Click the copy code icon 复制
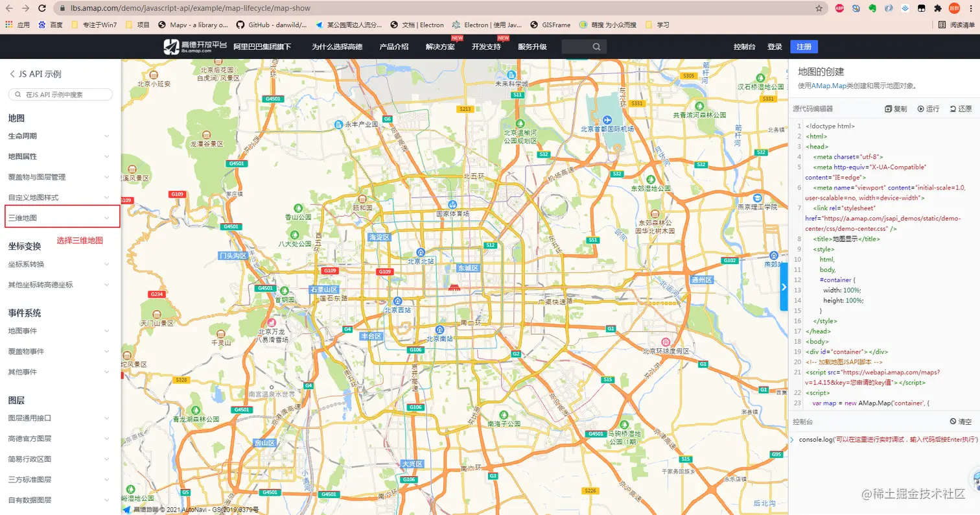The width and height of the screenshot is (980, 515). click(896, 109)
